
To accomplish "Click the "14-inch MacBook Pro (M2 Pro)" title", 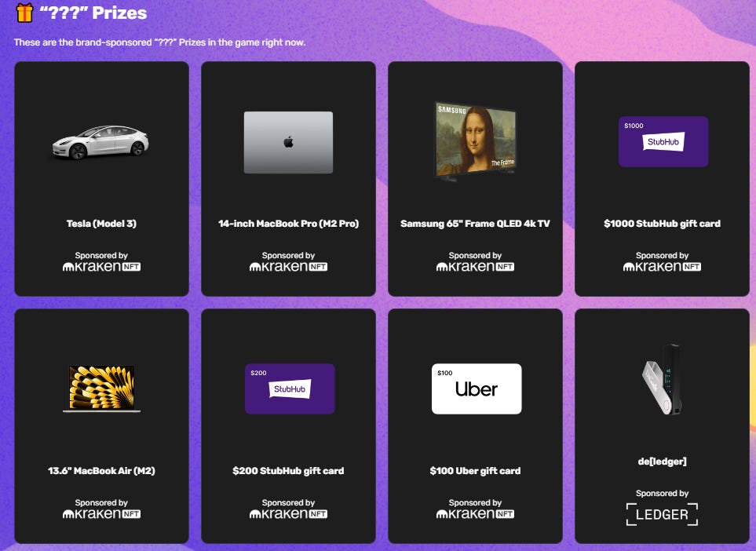I will [x=288, y=224].
